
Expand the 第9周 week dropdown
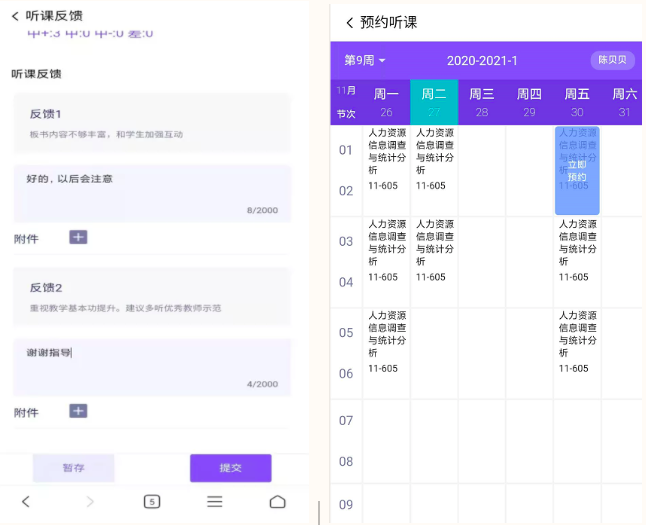pos(365,61)
